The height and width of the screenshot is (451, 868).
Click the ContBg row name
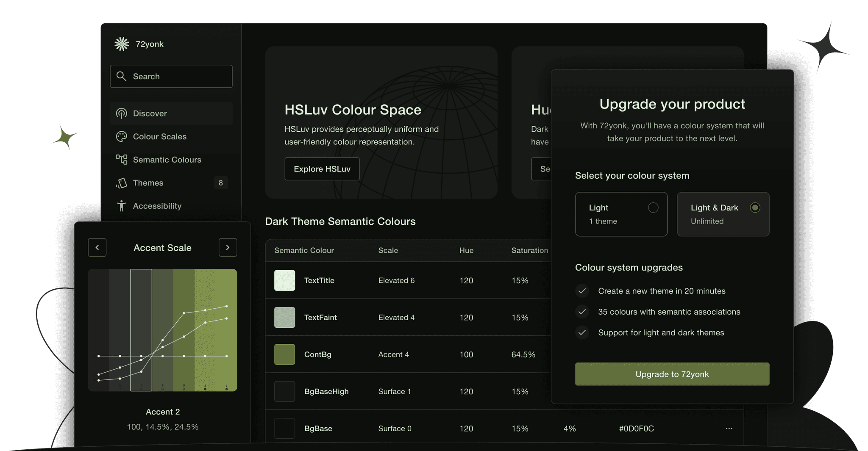pyautogui.click(x=318, y=354)
